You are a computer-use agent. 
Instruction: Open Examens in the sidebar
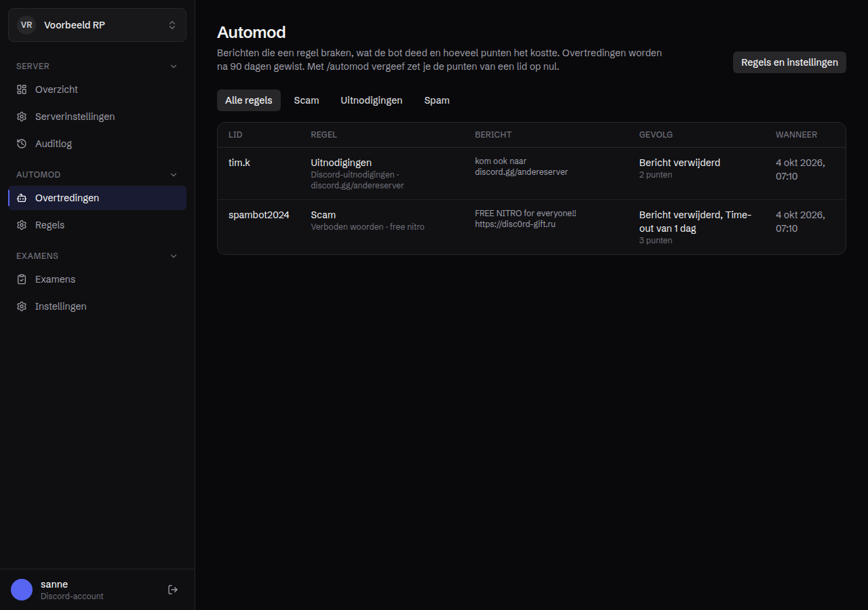coord(97,279)
